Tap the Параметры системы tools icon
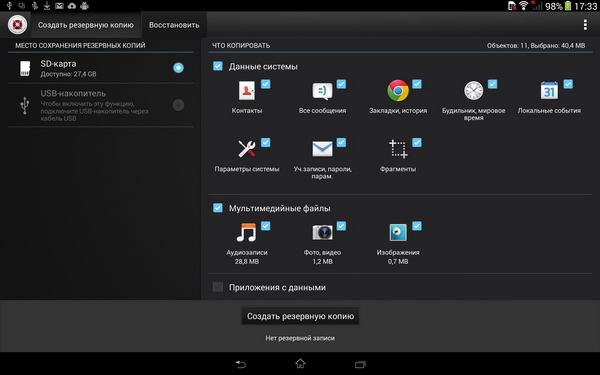 click(247, 149)
